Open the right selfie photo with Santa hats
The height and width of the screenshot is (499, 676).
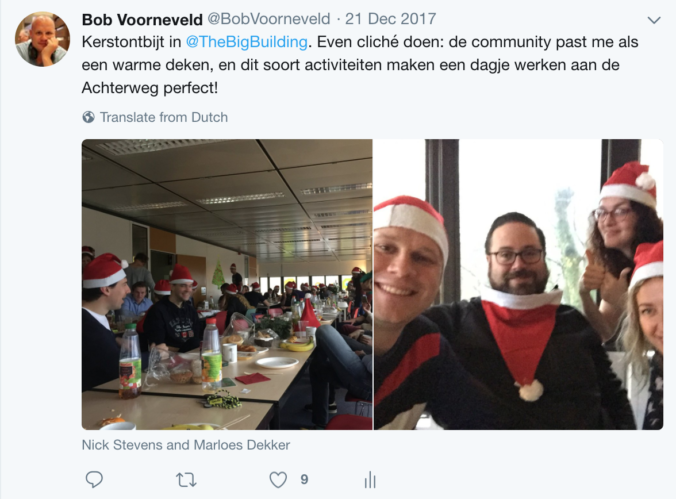(x=518, y=284)
